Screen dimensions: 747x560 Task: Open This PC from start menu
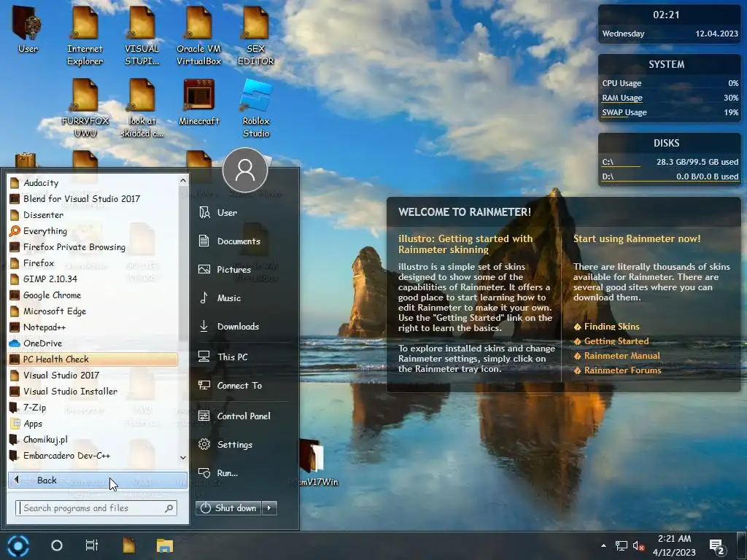click(243, 357)
